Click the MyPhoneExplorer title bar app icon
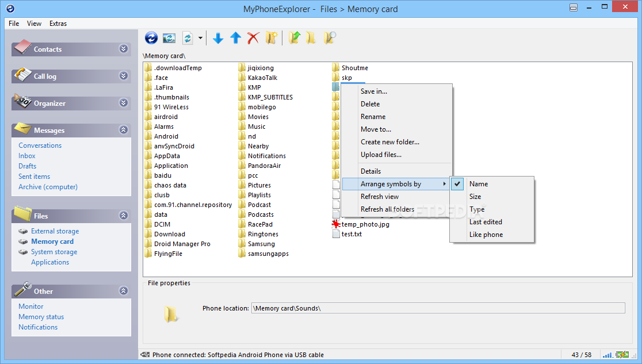Viewport: 642px width, 364px height. tap(10, 8)
